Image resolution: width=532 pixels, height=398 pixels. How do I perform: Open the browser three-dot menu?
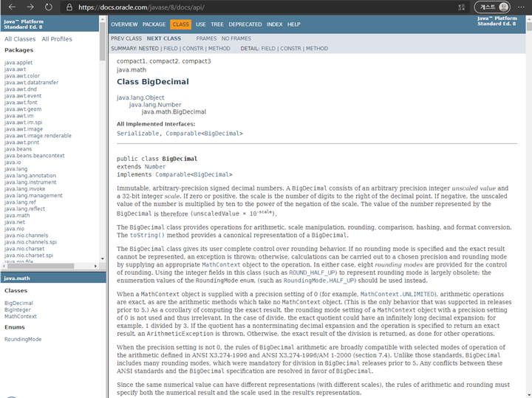coord(521,7)
